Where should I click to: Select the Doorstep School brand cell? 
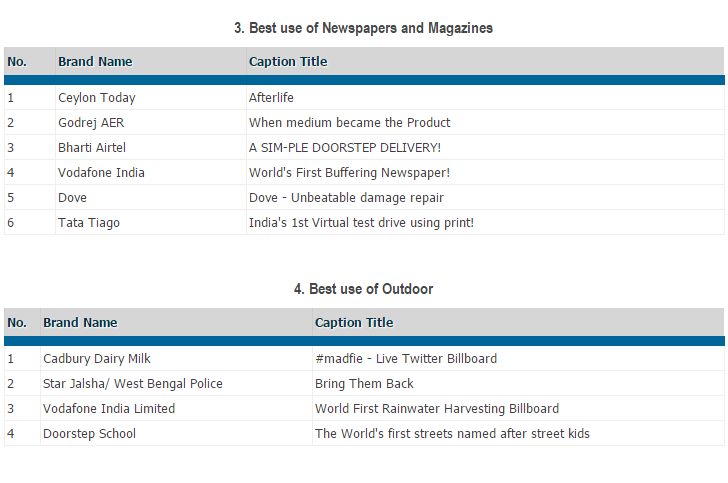tap(89, 434)
